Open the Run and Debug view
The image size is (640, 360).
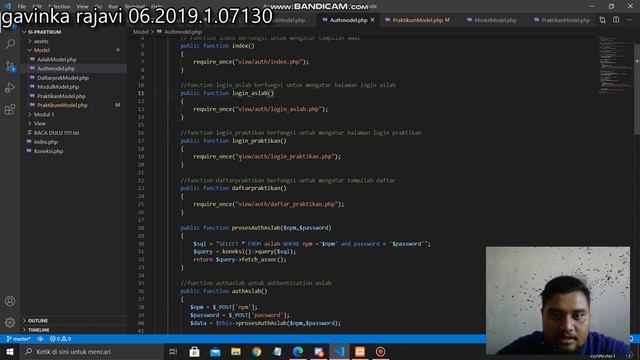(10, 88)
